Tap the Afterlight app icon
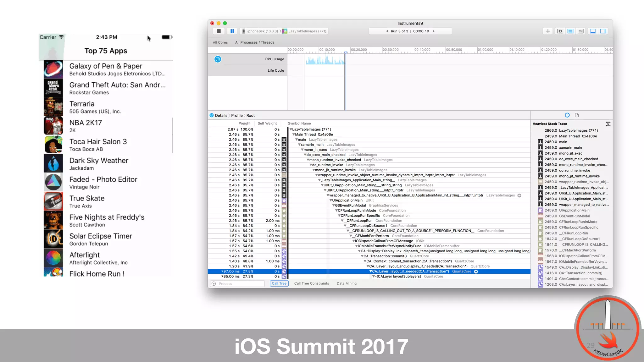Viewport: 644px width, 362px height. click(x=53, y=258)
